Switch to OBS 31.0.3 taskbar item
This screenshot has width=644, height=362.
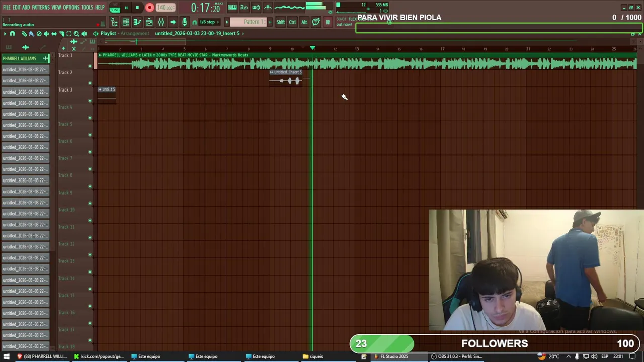pyautogui.click(x=457, y=356)
